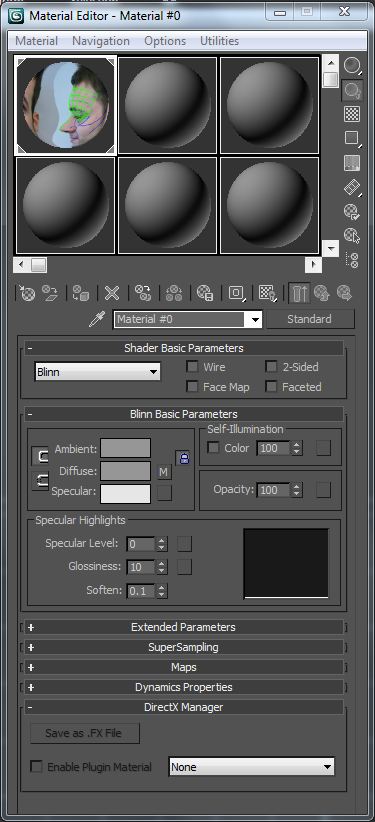Click Put Material to Scene icon
Image resolution: width=375 pixels, height=822 pixels.
coord(50,293)
